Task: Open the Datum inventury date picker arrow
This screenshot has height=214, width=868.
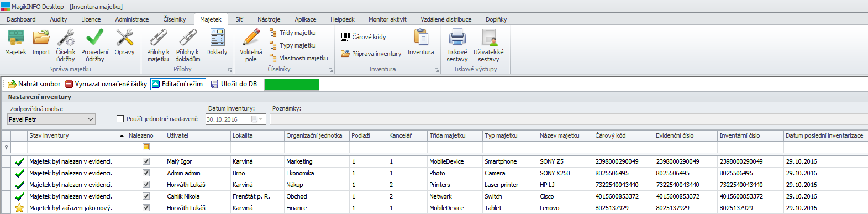Action: tap(261, 119)
